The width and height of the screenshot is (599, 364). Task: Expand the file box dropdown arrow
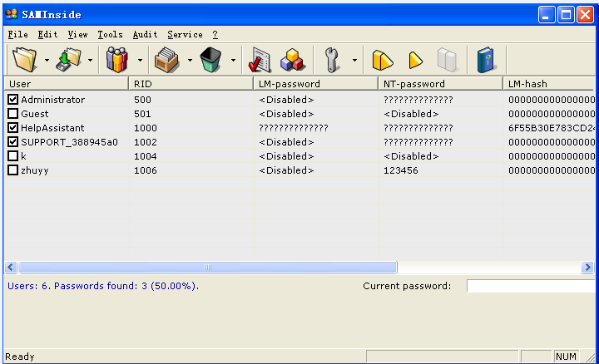pyautogui.click(x=190, y=61)
